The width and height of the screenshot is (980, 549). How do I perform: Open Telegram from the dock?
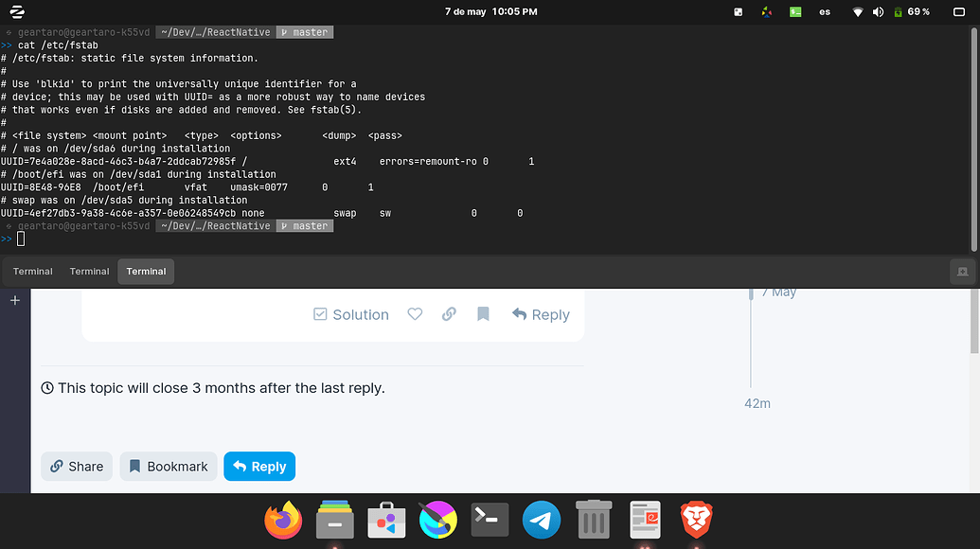pyautogui.click(x=542, y=520)
